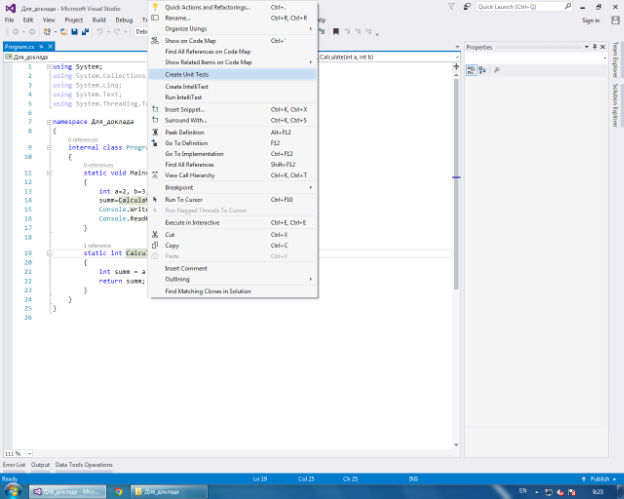Open the Error List tab
624x499 pixels.
point(14,465)
